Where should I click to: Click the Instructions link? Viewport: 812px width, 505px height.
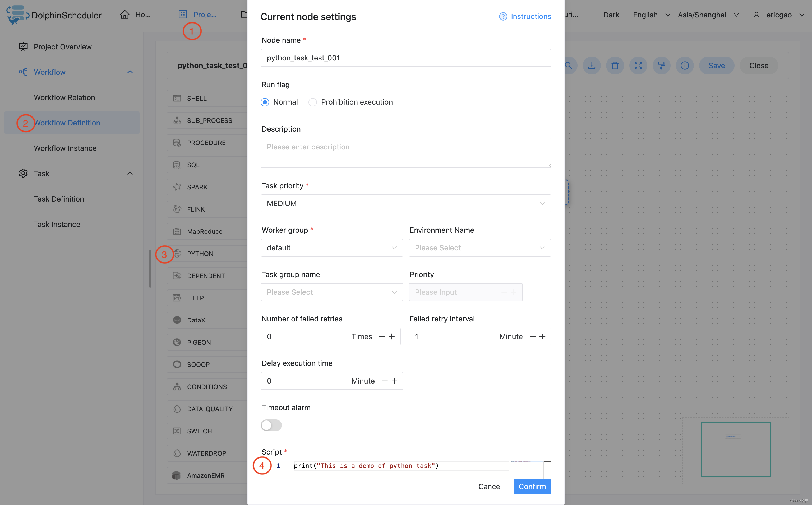[525, 16]
